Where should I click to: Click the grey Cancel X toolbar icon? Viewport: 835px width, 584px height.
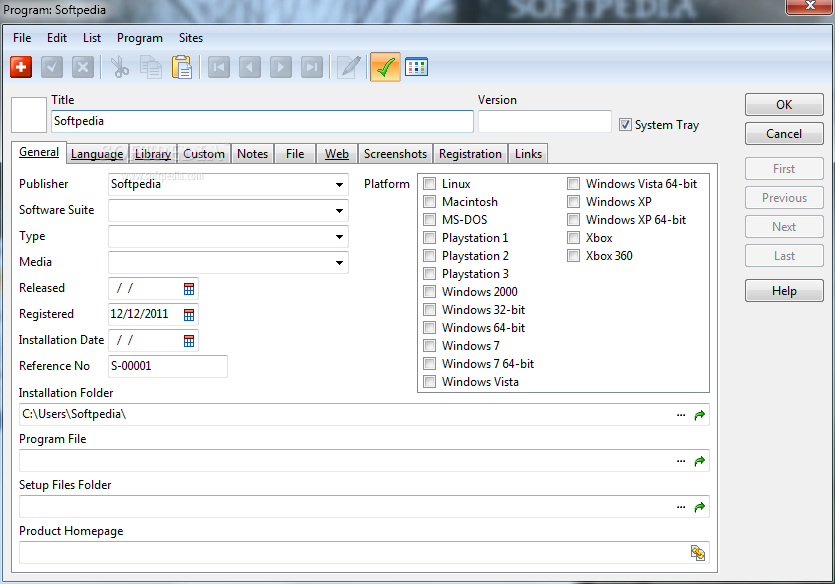tap(83, 67)
